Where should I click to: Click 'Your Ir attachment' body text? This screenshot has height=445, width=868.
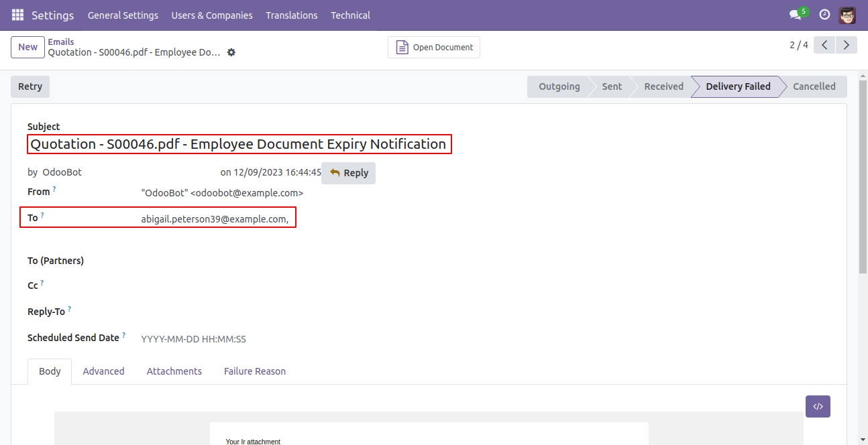click(x=253, y=442)
